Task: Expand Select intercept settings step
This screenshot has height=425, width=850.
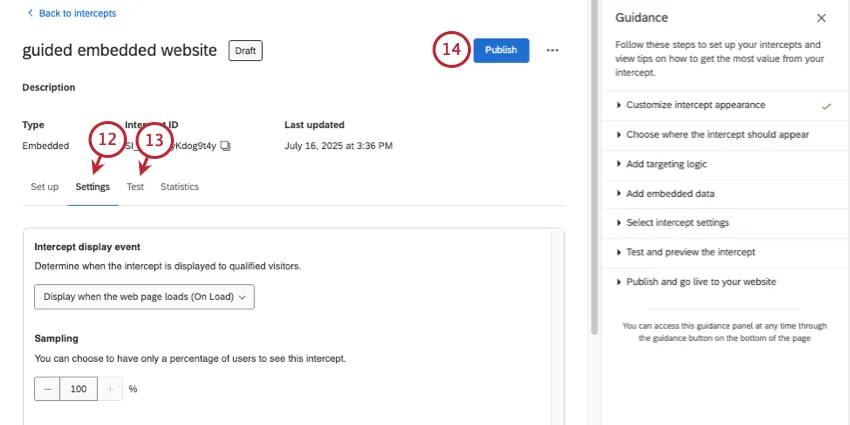Action: 677,222
